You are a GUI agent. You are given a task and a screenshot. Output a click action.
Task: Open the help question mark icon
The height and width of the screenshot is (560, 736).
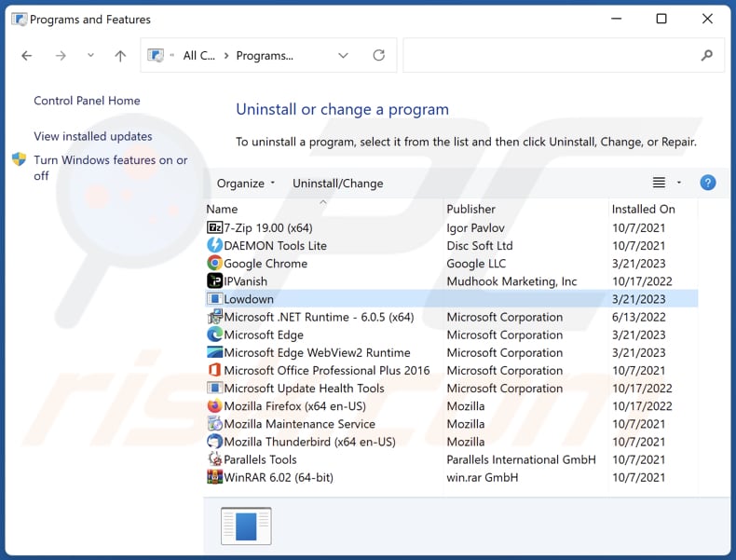pyautogui.click(x=707, y=183)
